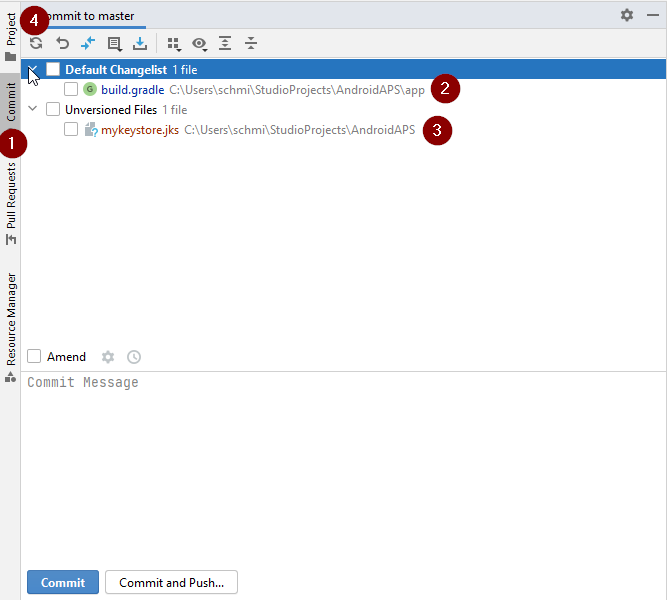Screen dimensions: 667x600
Task: Select the build.gradle file row
Action: point(343,89)
